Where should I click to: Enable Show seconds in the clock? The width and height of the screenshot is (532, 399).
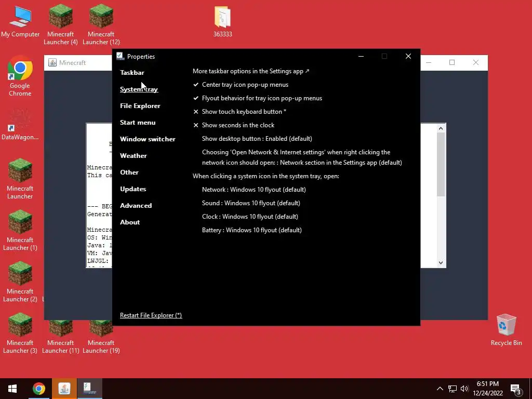point(233,125)
